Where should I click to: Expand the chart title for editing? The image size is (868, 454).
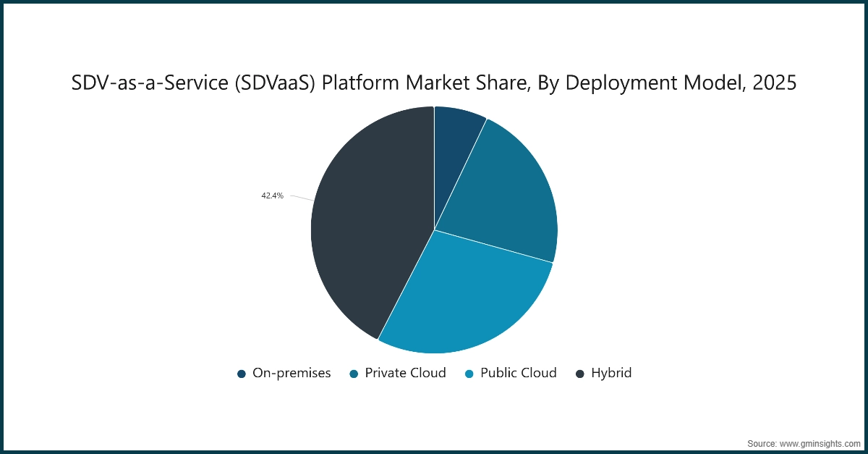[433, 83]
